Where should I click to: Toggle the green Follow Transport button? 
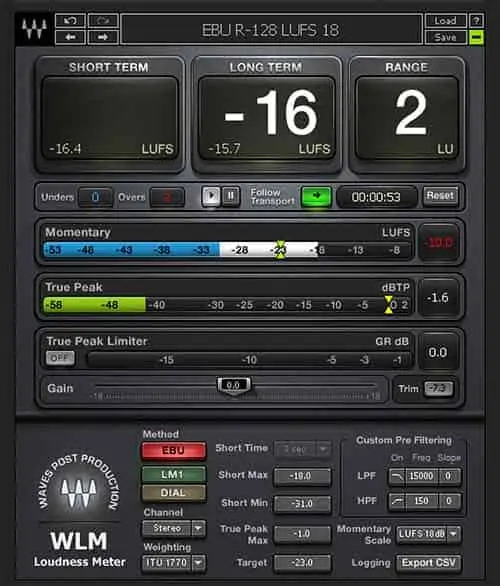[316, 196]
